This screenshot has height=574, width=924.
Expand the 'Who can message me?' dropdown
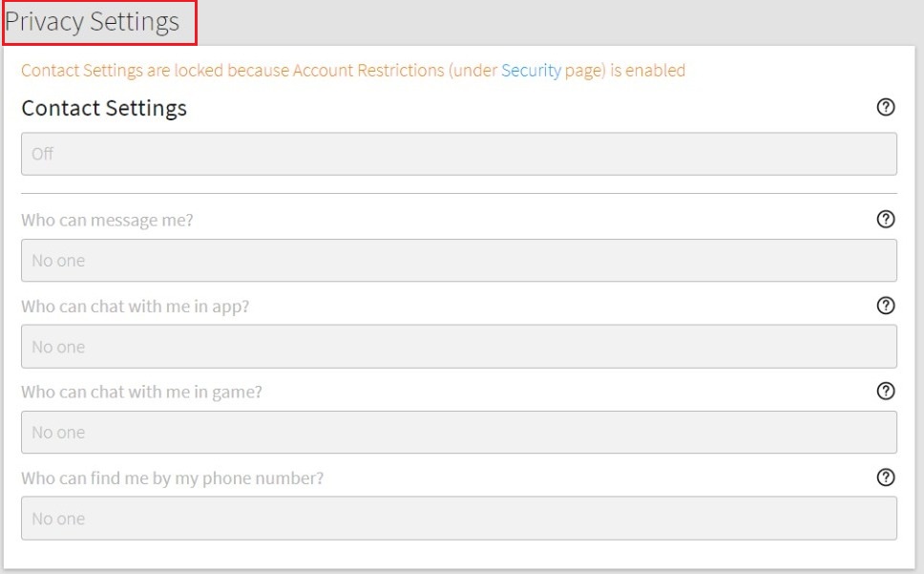(458, 260)
